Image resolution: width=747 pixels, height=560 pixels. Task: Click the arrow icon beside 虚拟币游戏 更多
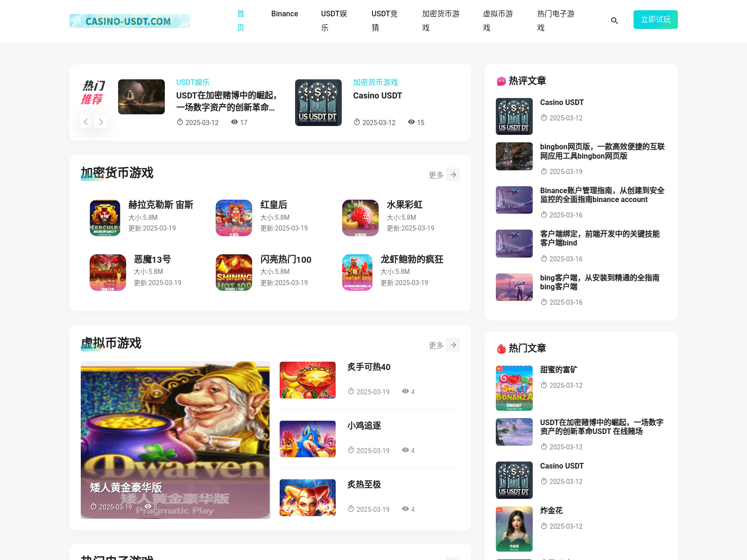point(452,344)
